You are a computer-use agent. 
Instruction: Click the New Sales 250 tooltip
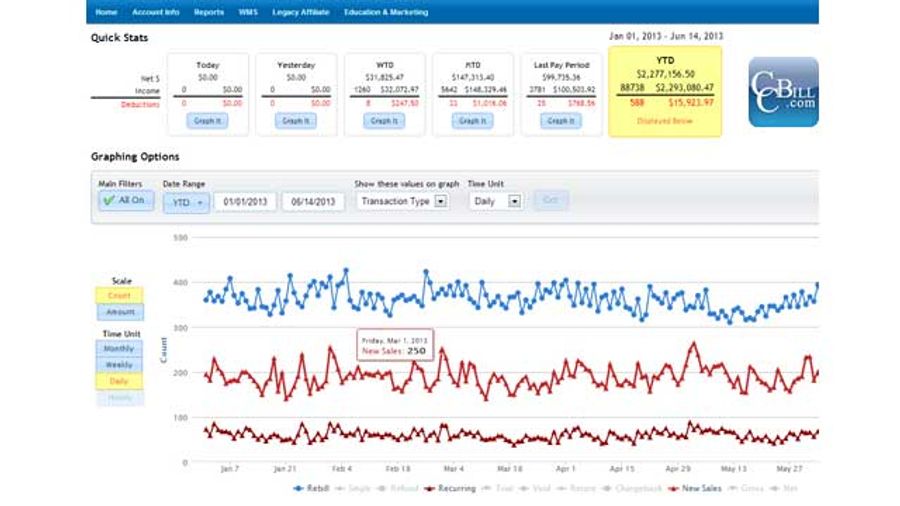pos(395,345)
